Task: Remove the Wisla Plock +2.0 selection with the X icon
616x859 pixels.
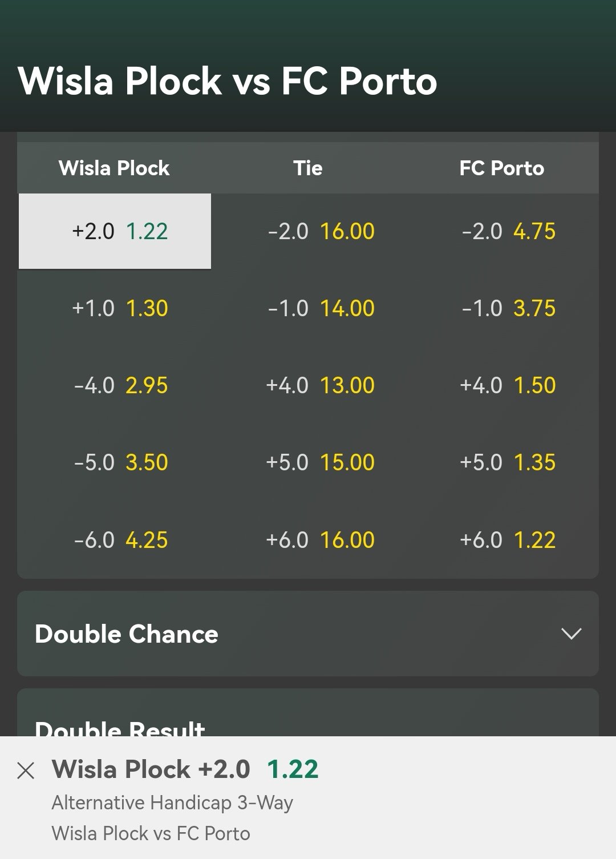Action: 26,771
